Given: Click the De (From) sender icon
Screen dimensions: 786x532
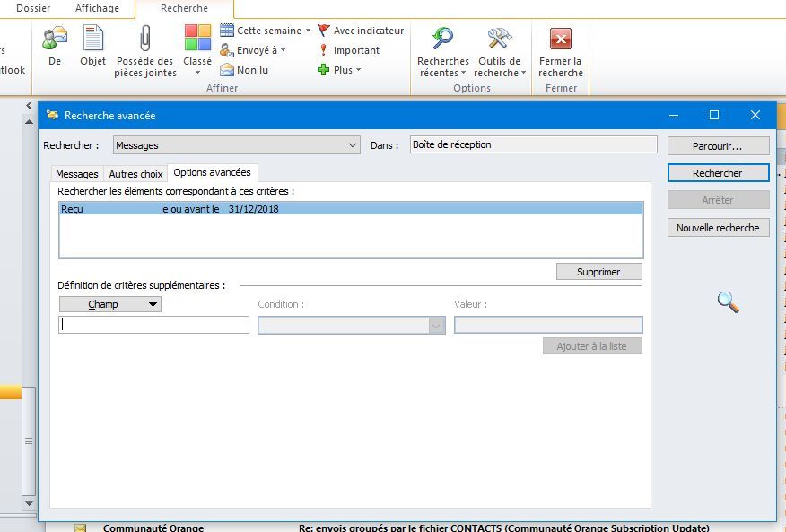Looking at the screenshot, I should [55, 40].
